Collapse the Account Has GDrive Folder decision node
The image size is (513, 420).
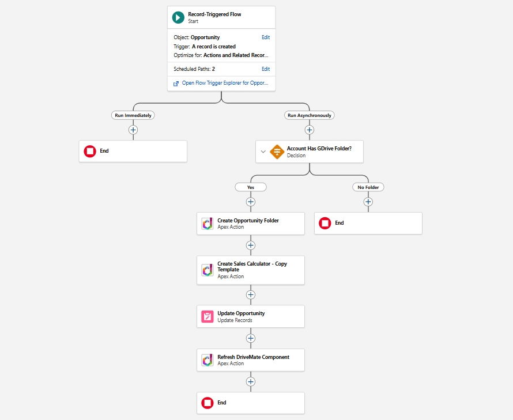click(x=263, y=152)
